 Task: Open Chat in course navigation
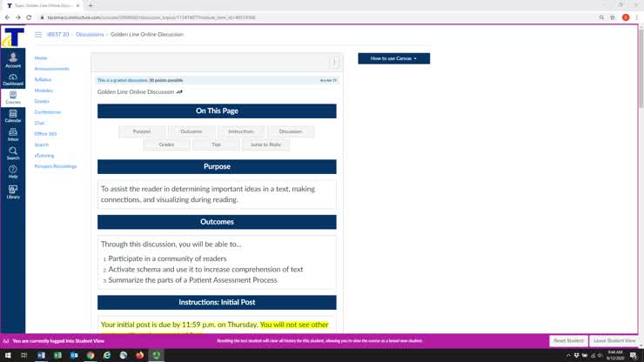point(39,123)
